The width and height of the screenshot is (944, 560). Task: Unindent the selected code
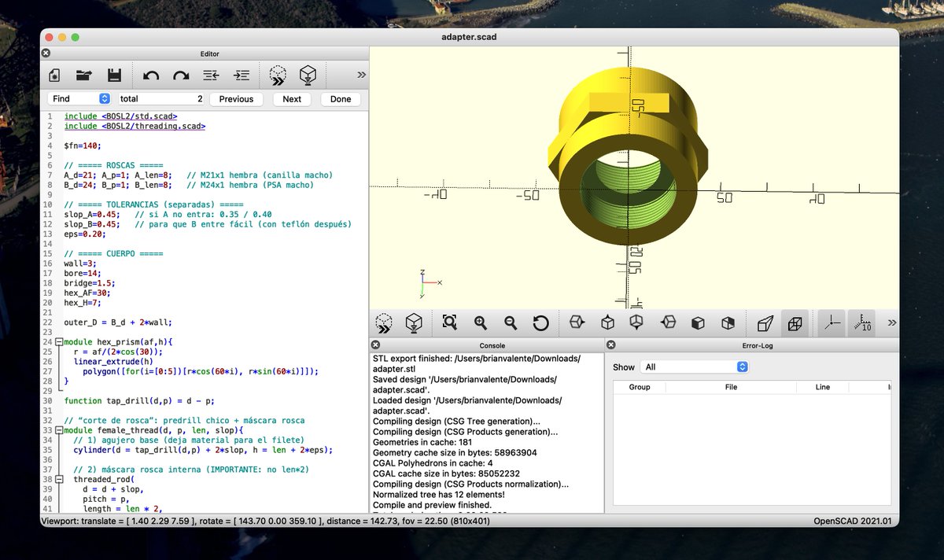211,76
